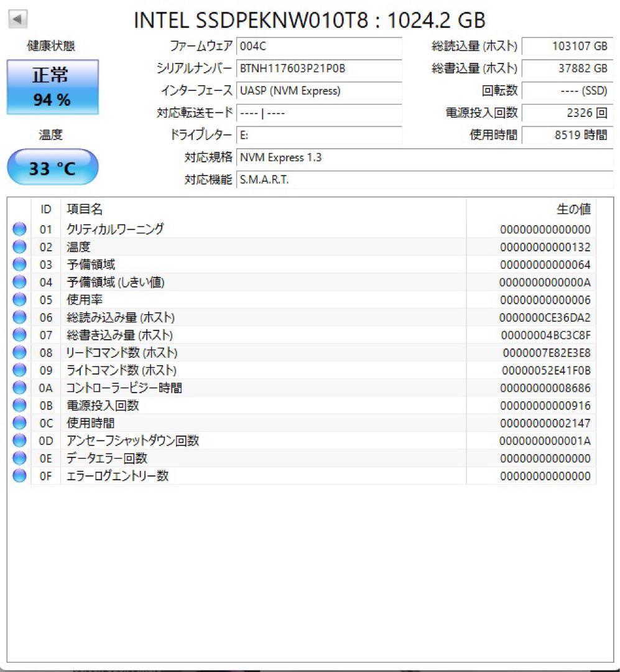Click the status circle for ID 05 使用率
Viewport: 620px width, 672px height.
click(x=19, y=299)
